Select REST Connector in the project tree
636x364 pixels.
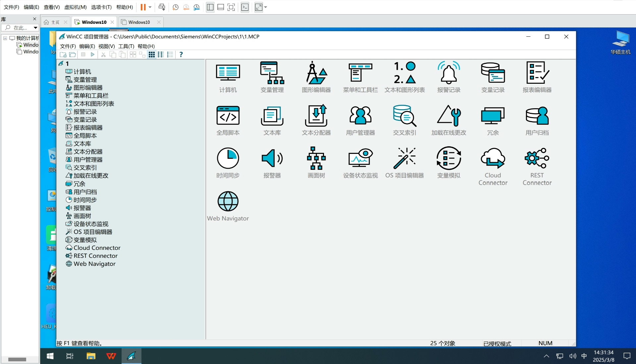click(95, 256)
